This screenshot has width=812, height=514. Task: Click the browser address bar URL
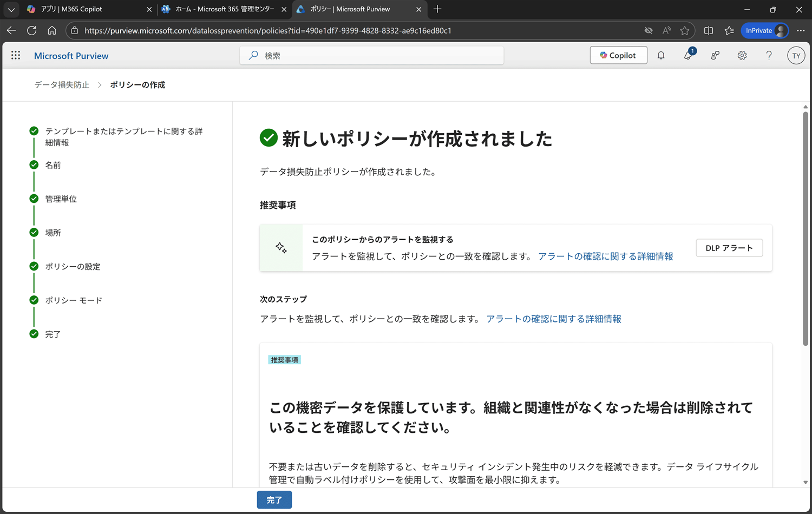(268, 30)
